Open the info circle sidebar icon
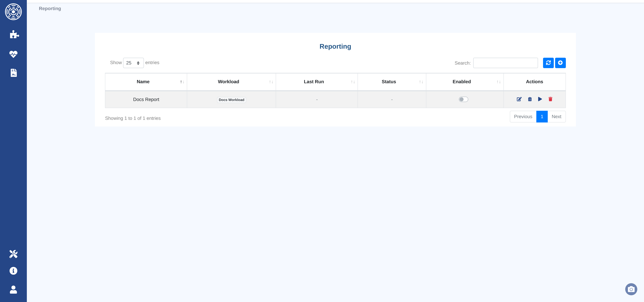 tap(13, 271)
